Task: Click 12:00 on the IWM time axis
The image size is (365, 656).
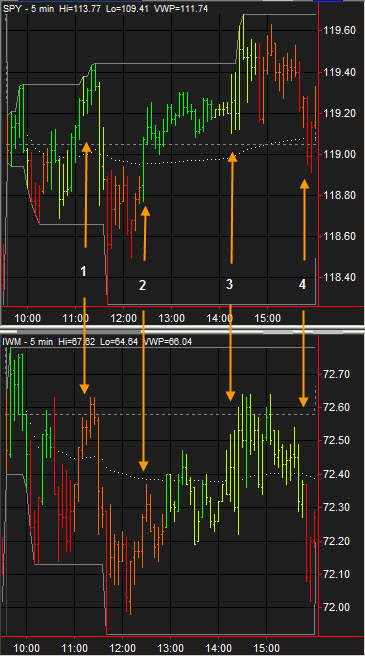Action: tap(123, 647)
